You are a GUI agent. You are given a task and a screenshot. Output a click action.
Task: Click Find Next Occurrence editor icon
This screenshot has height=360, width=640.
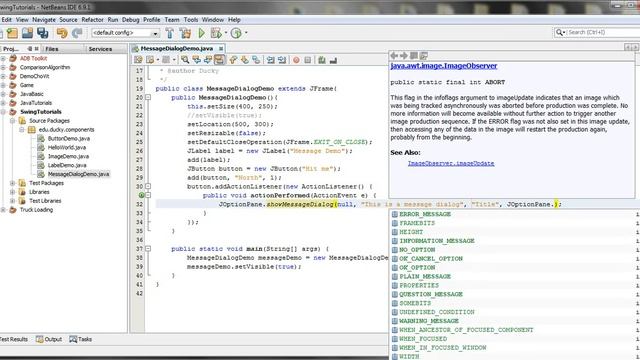208,60
